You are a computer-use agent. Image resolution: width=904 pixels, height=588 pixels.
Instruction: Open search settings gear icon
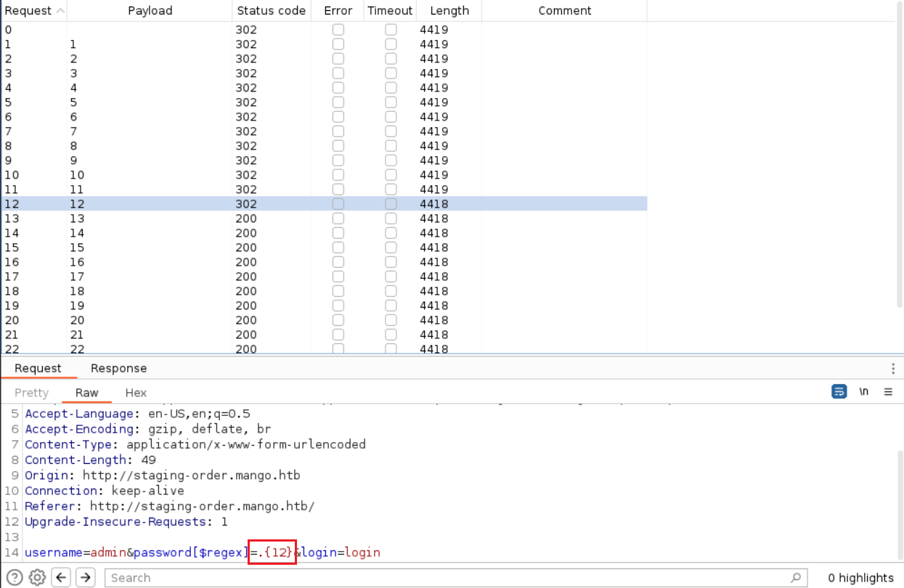37,578
